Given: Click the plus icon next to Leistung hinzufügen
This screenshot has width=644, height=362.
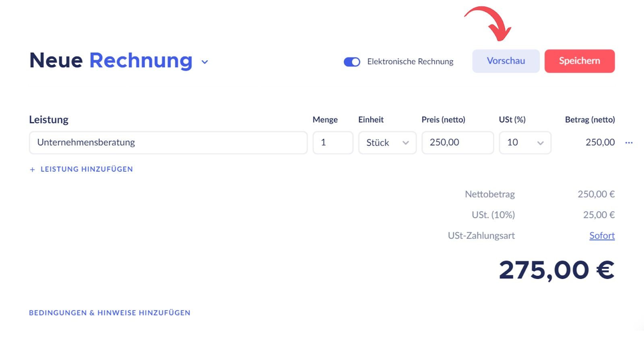Looking at the screenshot, I should tap(32, 169).
